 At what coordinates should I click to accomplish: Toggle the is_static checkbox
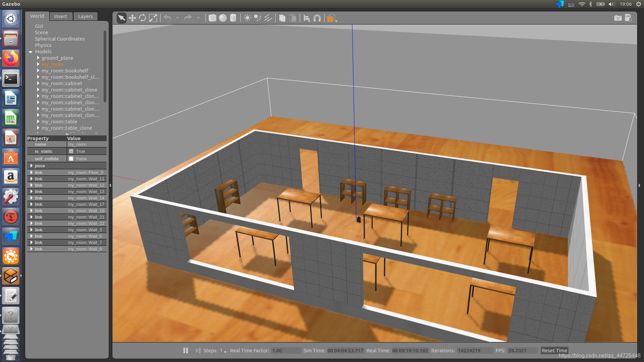(x=71, y=151)
